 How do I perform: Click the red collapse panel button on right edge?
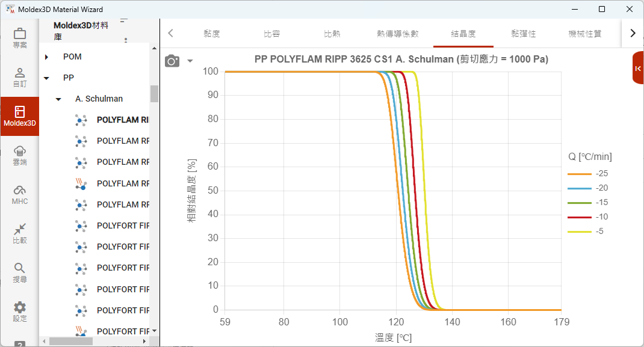637,67
